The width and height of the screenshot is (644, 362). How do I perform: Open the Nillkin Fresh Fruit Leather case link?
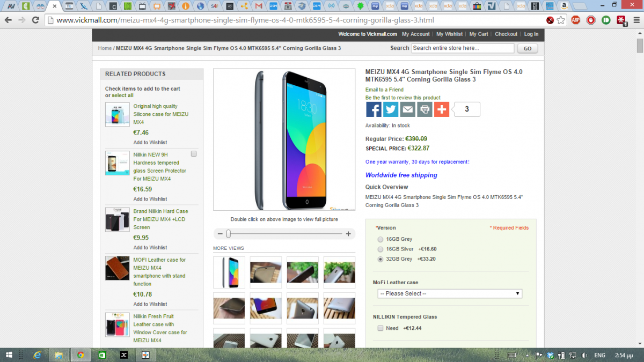pyautogui.click(x=160, y=328)
